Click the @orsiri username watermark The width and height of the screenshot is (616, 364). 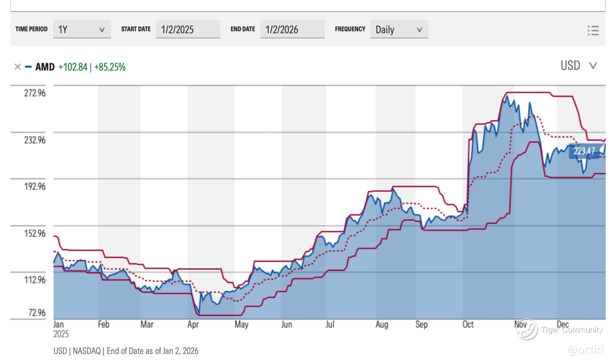[x=585, y=350]
